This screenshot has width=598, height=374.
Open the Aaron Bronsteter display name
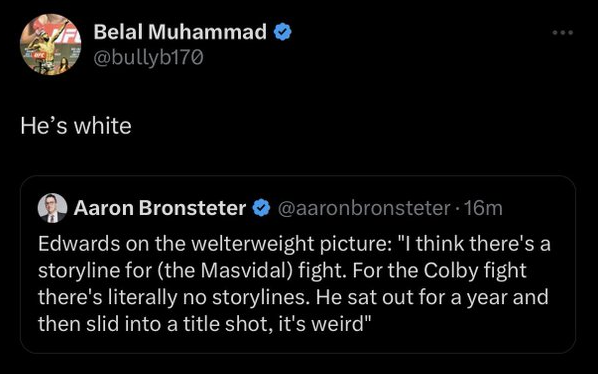click(x=159, y=208)
